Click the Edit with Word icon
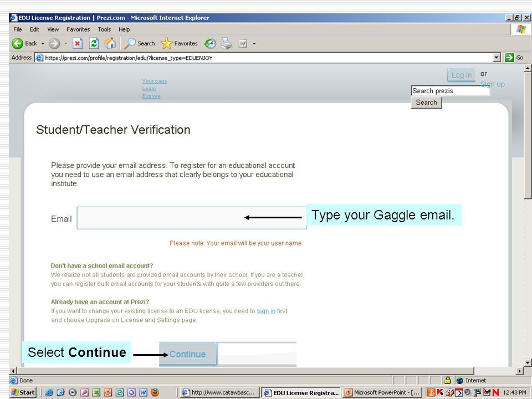This screenshot has width=532, height=399. [243, 43]
